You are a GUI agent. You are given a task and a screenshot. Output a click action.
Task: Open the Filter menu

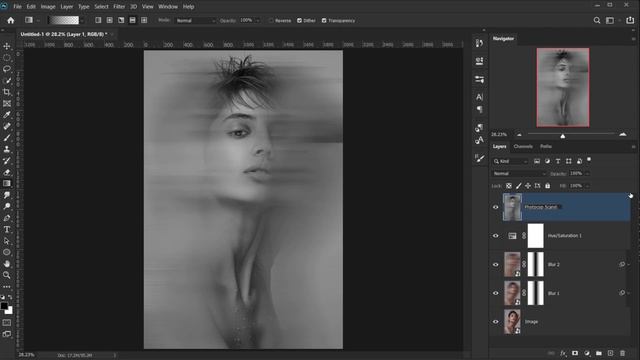tap(119, 7)
